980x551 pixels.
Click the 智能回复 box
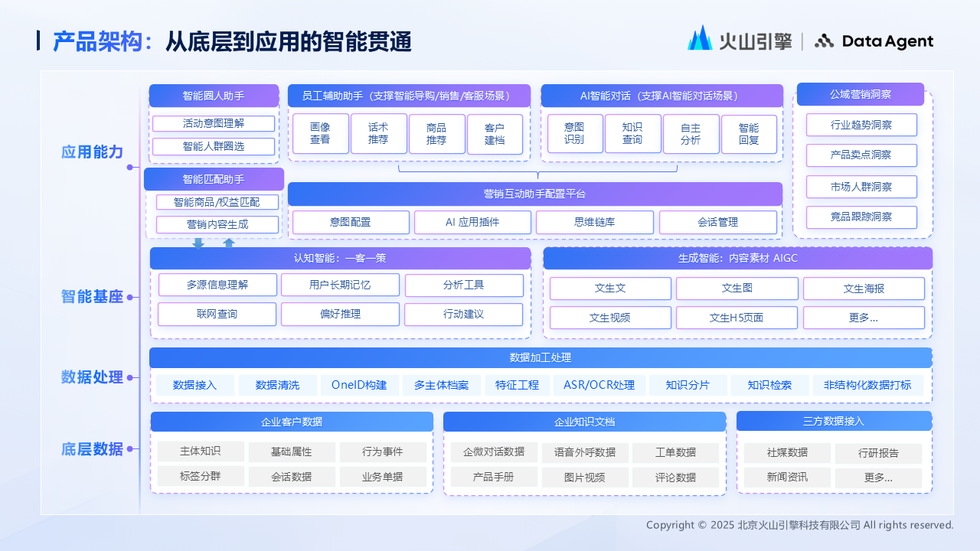749,134
